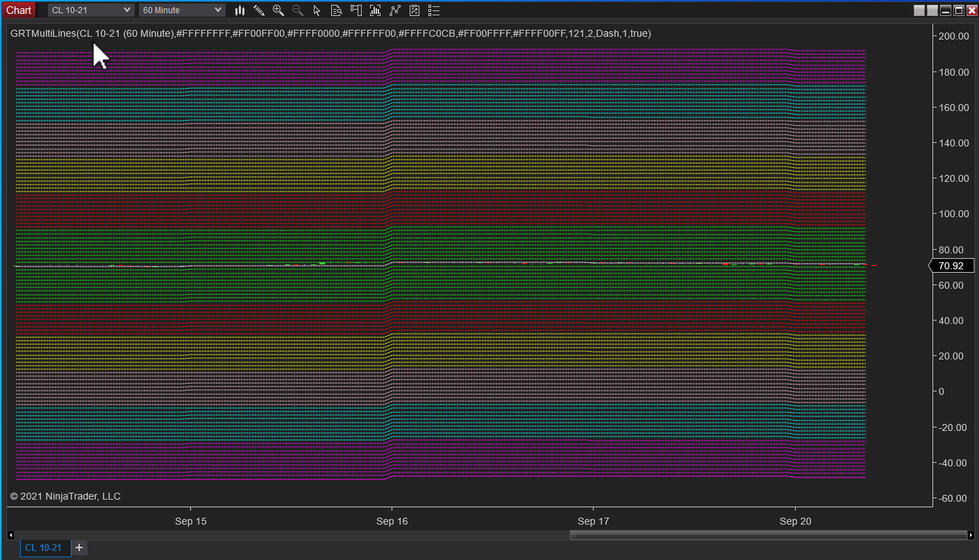Open the chart trader icon
979x560 pixels.
point(356,10)
